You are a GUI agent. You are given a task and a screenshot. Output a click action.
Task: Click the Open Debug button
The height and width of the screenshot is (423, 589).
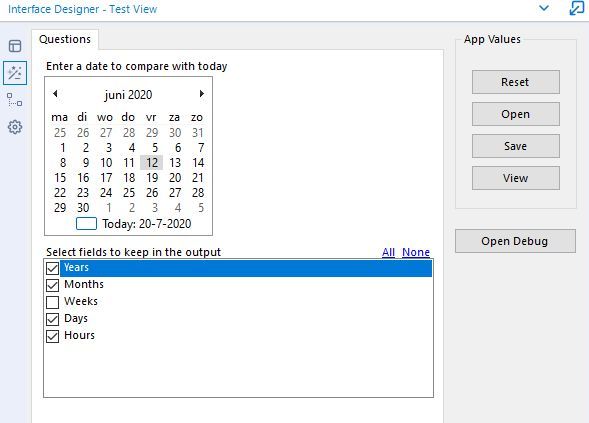(515, 241)
